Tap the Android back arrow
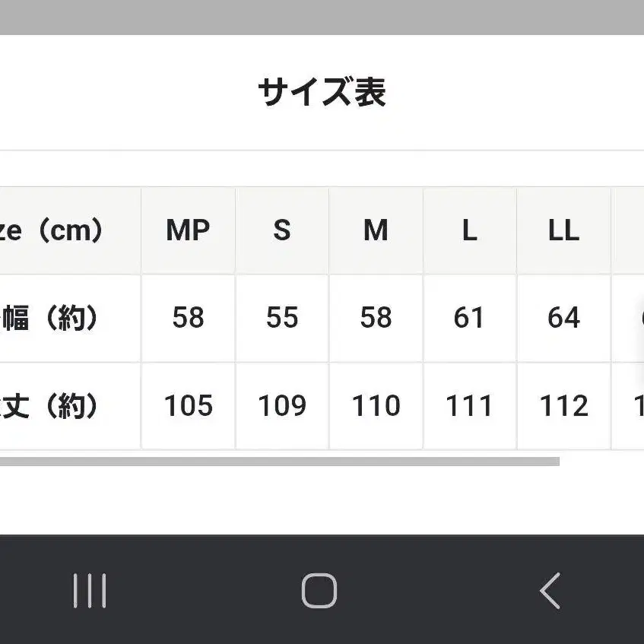 tap(550, 591)
